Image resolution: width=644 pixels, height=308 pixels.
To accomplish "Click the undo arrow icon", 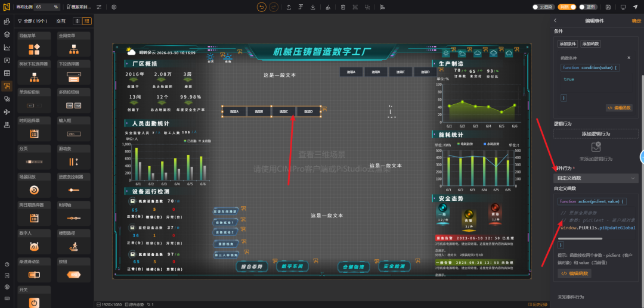I will tap(262, 7).
